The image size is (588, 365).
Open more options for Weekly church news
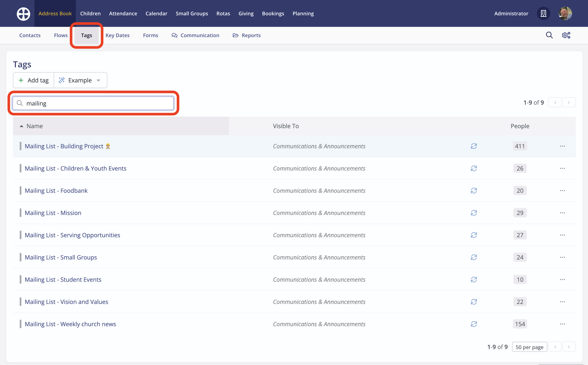click(562, 324)
